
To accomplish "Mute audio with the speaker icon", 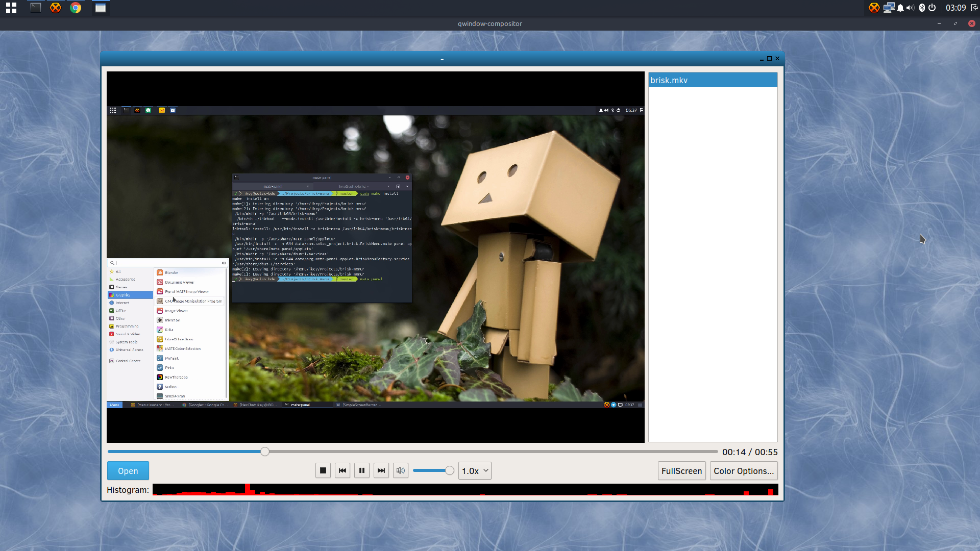I will click(400, 470).
